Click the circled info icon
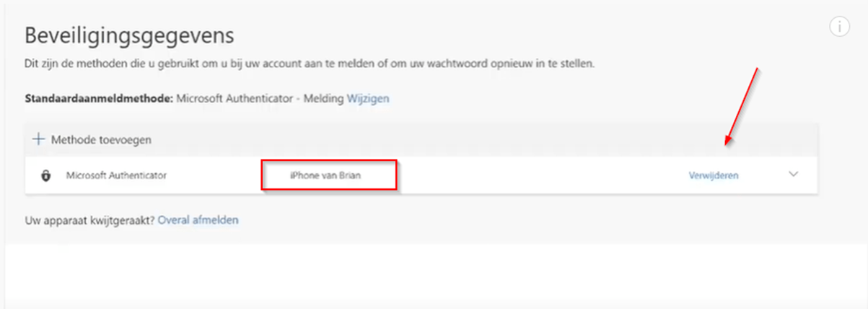 pos(839,27)
